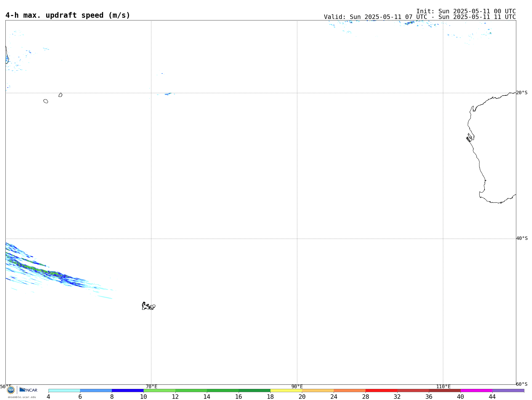The height and width of the screenshot is (400, 532).
Task: Click the 60°S latitude label
Action: tap(522, 384)
